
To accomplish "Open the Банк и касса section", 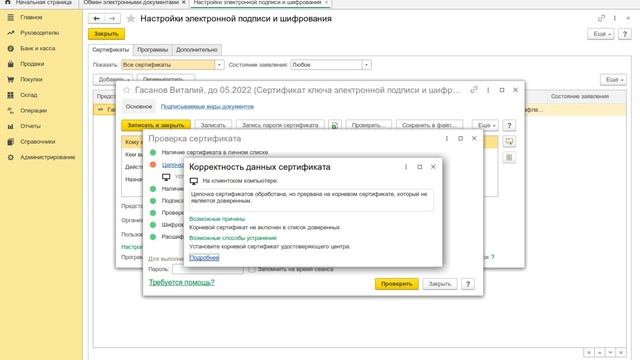I will pyautogui.click(x=38, y=48).
